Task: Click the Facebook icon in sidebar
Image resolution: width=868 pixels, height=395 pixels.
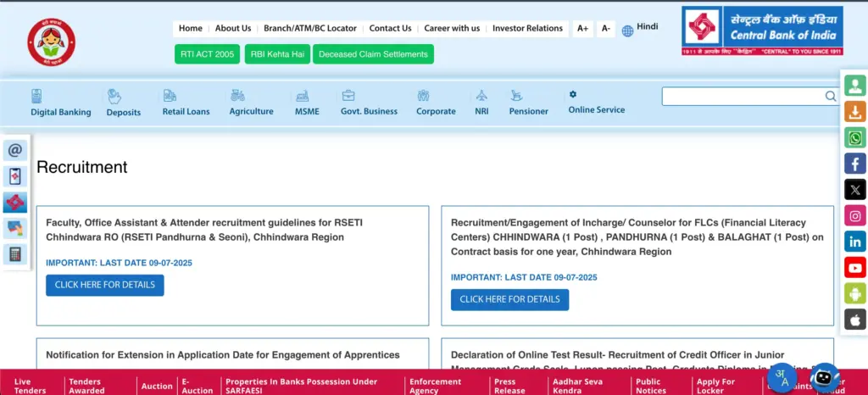Action: pyautogui.click(x=855, y=164)
